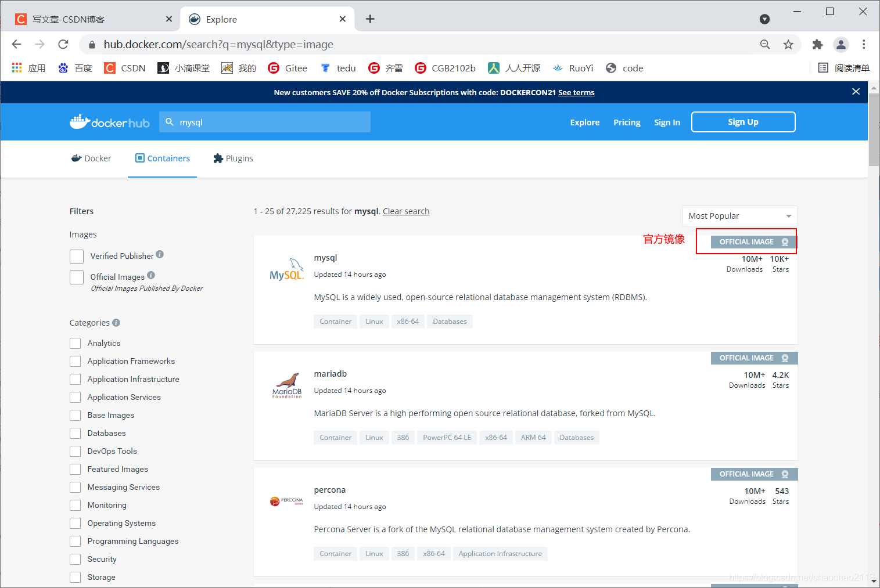Open the tab search dropdown arrow in title bar

[x=764, y=19]
